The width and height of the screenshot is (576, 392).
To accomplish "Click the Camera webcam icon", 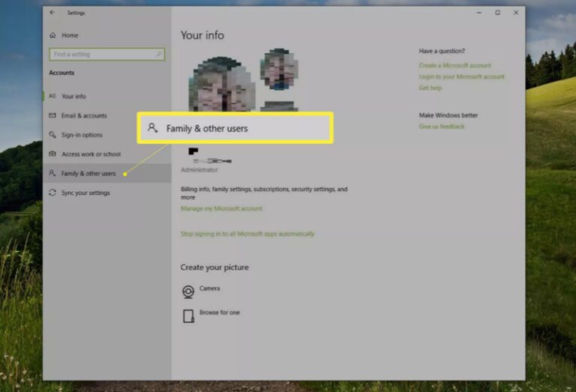I will [188, 292].
